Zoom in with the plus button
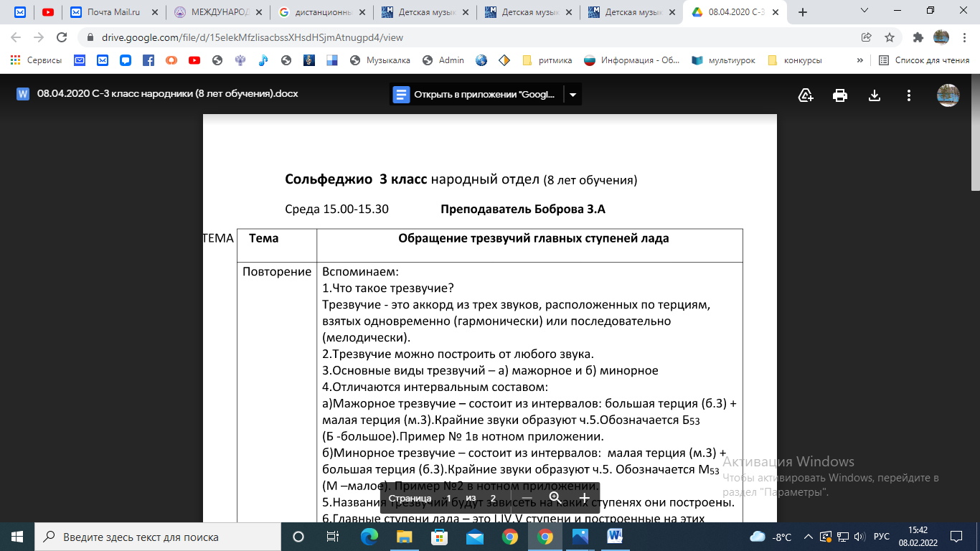Screen dimensions: 980x551 click(x=584, y=498)
